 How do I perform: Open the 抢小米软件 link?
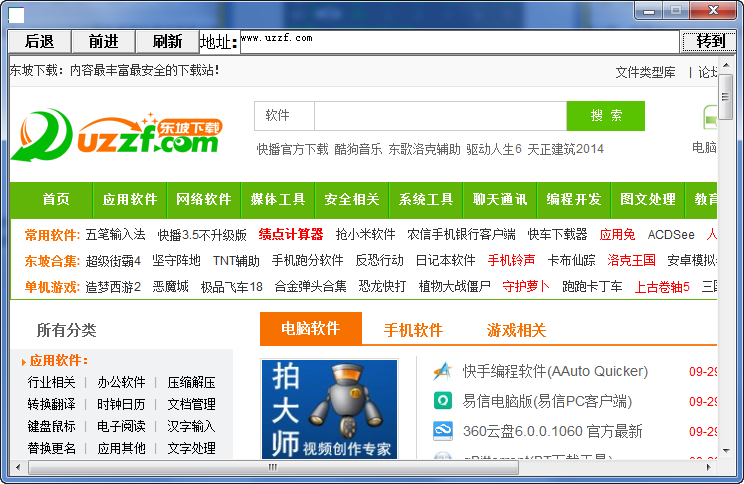(x=365, y=234)
